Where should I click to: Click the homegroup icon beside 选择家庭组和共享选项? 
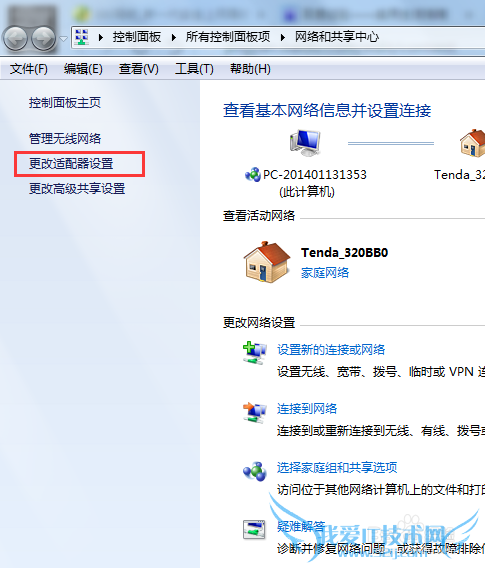point(255,471)
